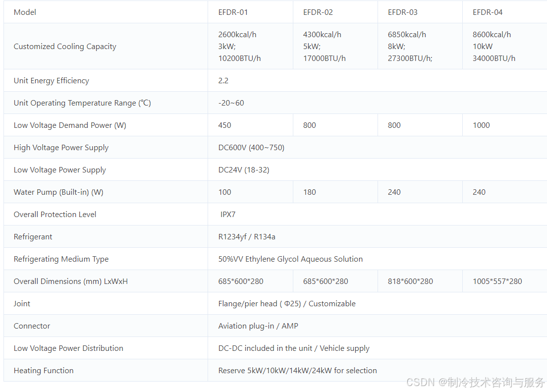The width and height of the screenshot is (547, 392).
Task: Click 'Low Voltage Demand Power (W)' label
Action: (x=70, y=125)
